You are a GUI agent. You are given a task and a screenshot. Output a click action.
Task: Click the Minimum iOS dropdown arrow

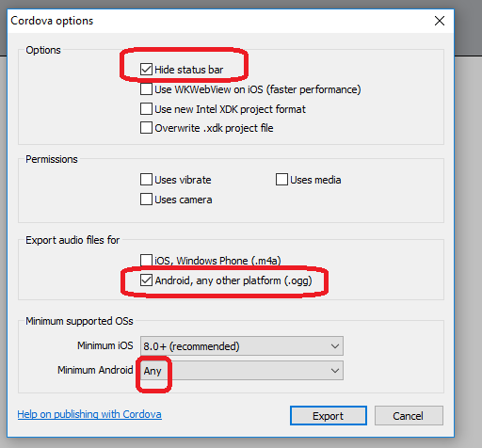tap(335, 346)
